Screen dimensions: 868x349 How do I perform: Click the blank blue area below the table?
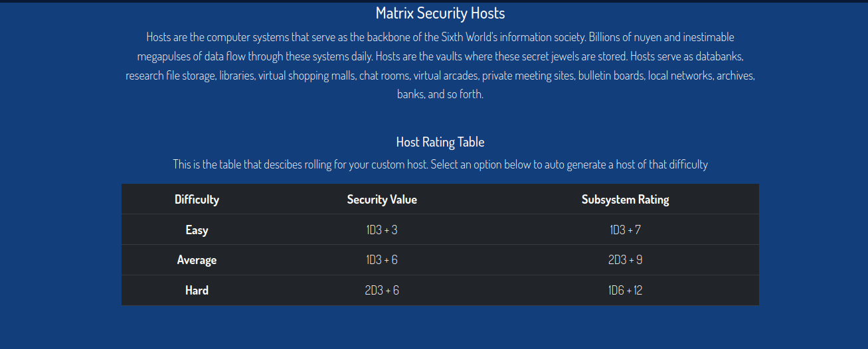(x=440, y=328)
